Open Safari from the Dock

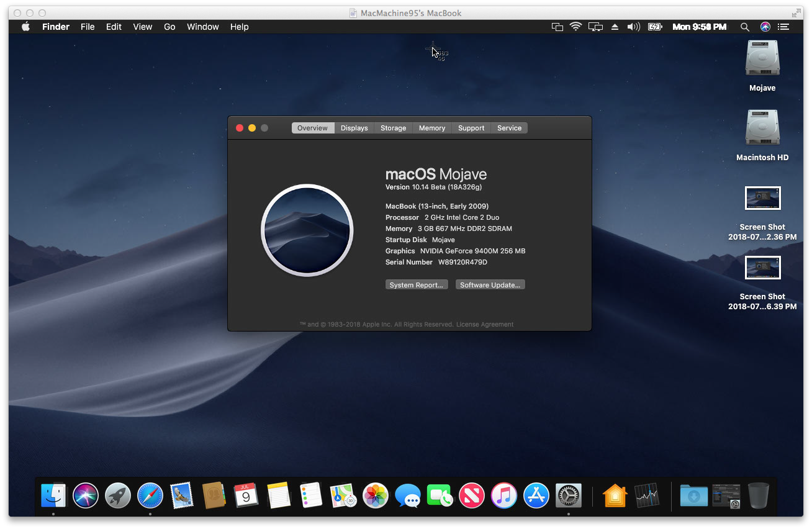coord(150,495)
